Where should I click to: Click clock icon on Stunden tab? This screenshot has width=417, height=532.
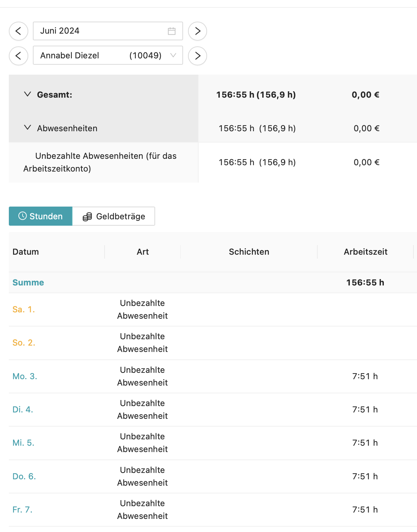click(x=23, y=216)
